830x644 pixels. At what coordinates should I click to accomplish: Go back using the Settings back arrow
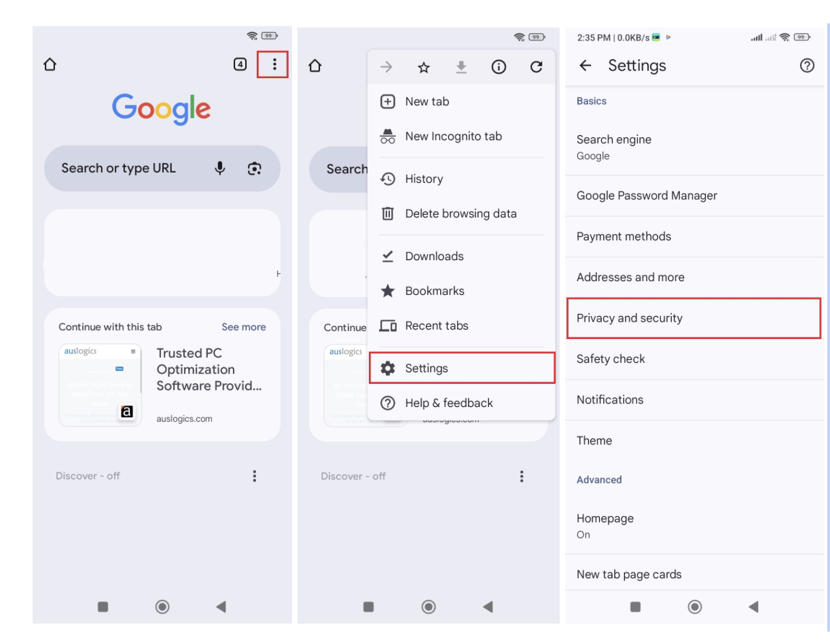[x=584, y=65]
